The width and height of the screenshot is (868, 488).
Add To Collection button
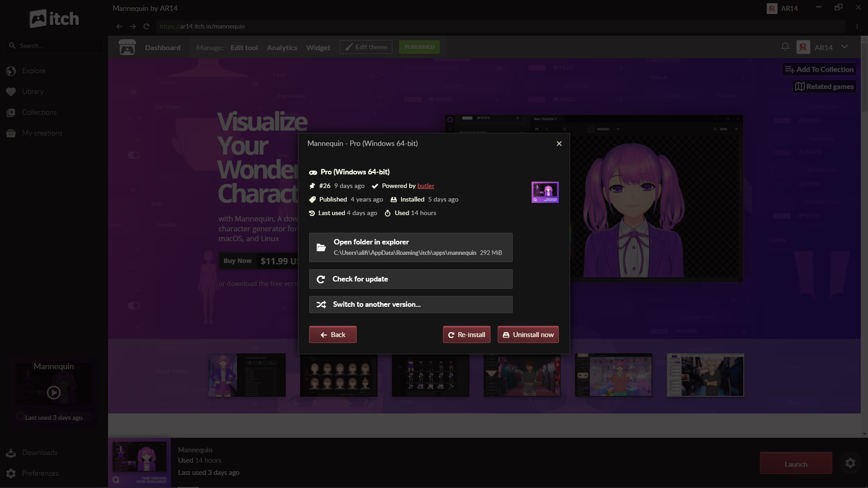(819, 69)
